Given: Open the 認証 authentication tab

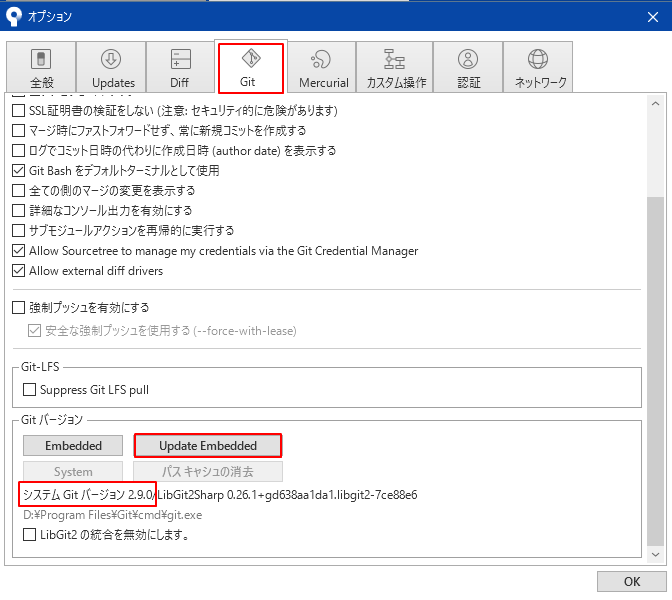Looking at the screenshot, I should pyautogui.click(x=468, y=67).
